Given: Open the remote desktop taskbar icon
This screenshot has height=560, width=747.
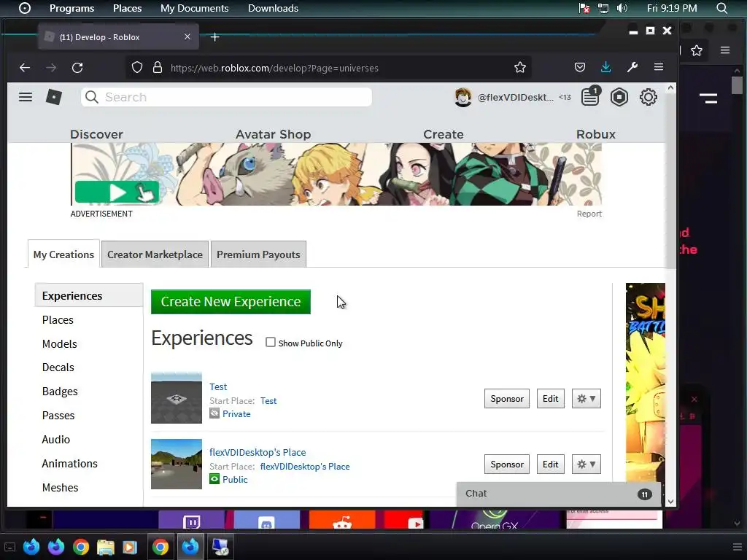Looking at the screenshot, I should [x=220, y=547].
